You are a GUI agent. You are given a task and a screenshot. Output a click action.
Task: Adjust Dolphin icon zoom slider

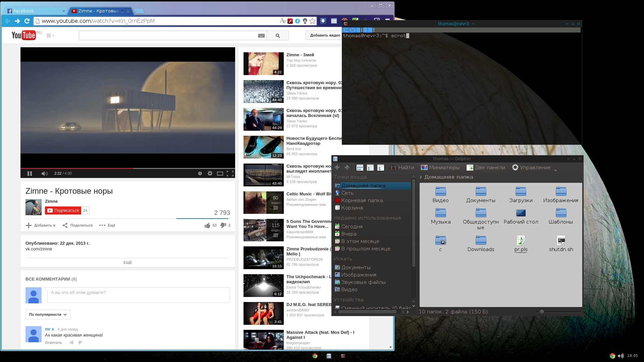click(x=542, y=312)
